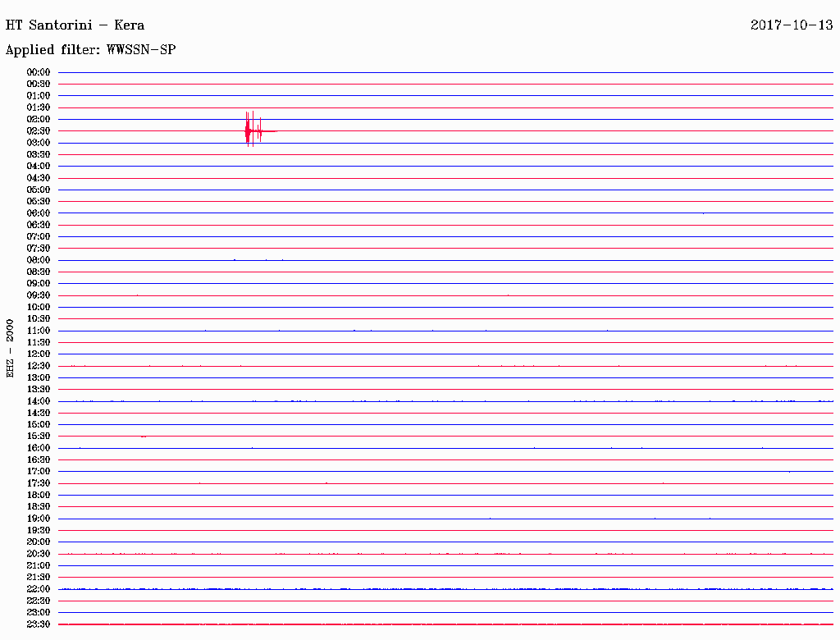
Task: Click the Applied filter: WWSSN-SP label
Action: pos(90,50)
